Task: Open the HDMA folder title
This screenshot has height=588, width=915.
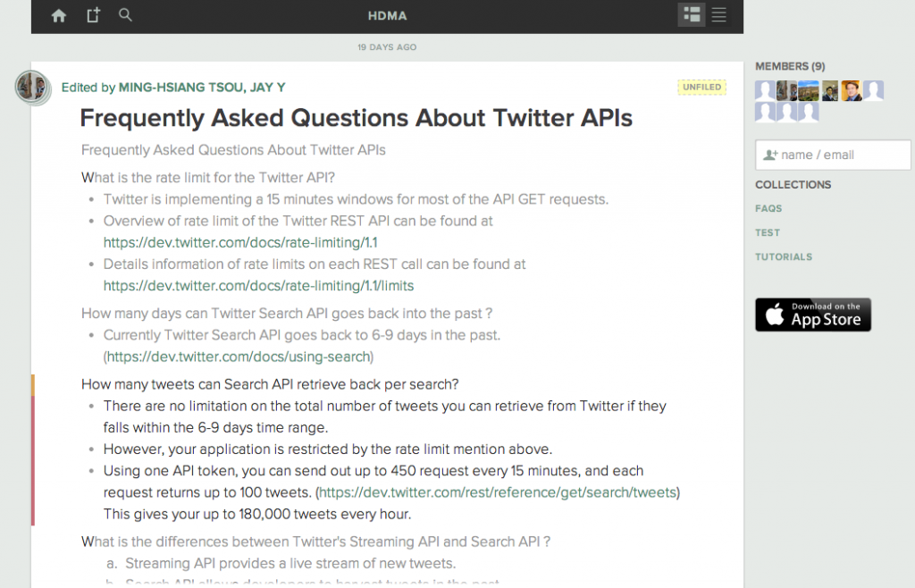Action: [x=388, y=16]
